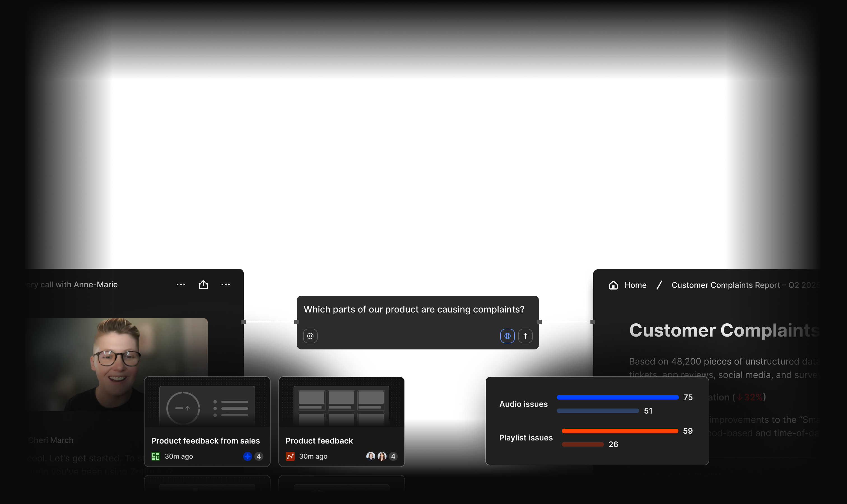Open the first three-dots menu beside call title

181,284
